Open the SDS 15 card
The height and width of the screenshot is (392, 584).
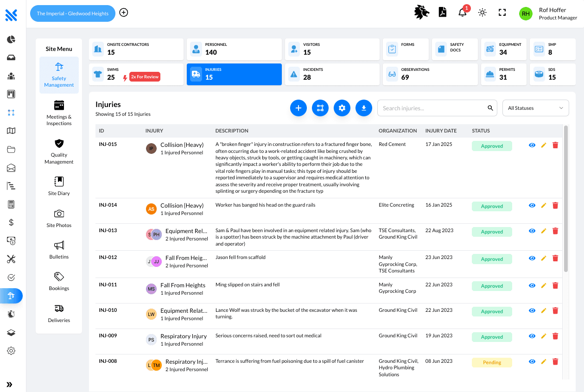552,74
